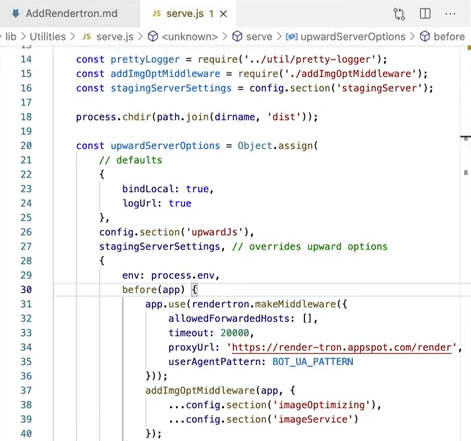Image resolution: width=471 pixels, height=441 pixels.
Task: Select the serve breadcrumb symbol
Action: (x=259, y=37)
